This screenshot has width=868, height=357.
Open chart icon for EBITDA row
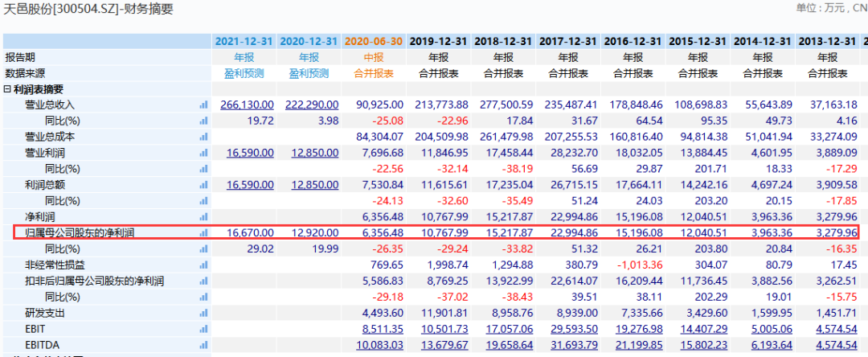coord(203,346)
